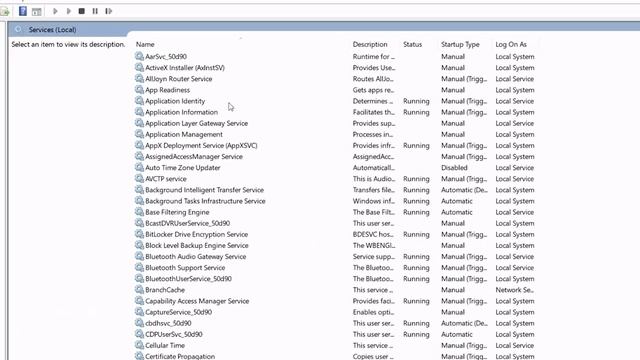The height and width of the screenshot is (360, 640).
Task: Select the Auto Time Zone Updater icon
Action: pyautogui.click(x=139, y=167)
